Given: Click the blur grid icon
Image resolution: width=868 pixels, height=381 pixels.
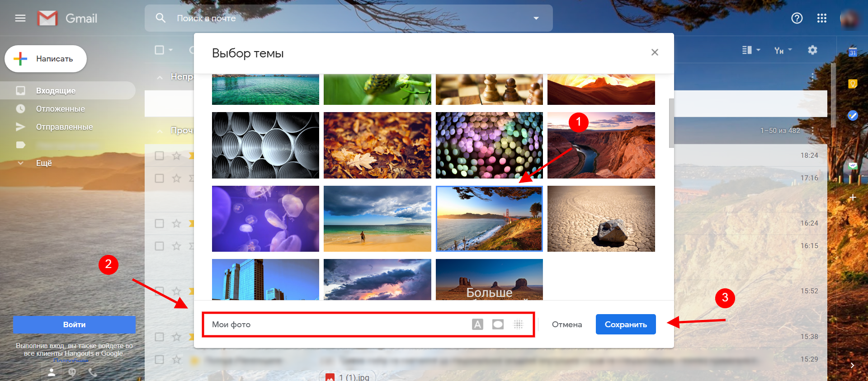Looking at the screenshot, I should 518,324.
